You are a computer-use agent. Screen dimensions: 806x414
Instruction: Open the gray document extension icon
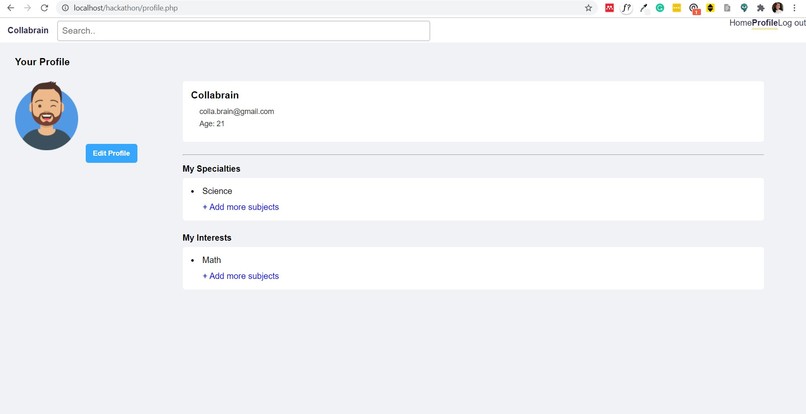pyautogui.click(x=727, y=8)
